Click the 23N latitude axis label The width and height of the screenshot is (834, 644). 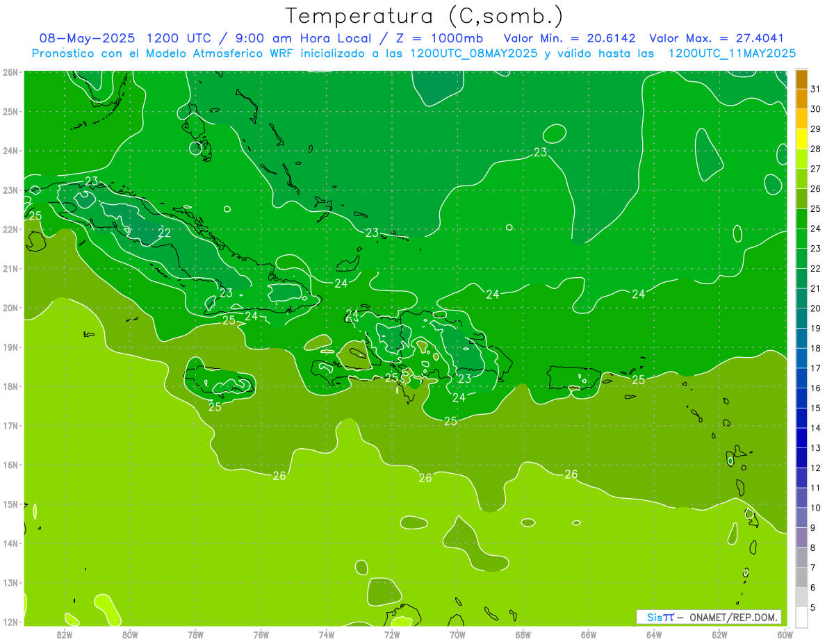point(10,190)
